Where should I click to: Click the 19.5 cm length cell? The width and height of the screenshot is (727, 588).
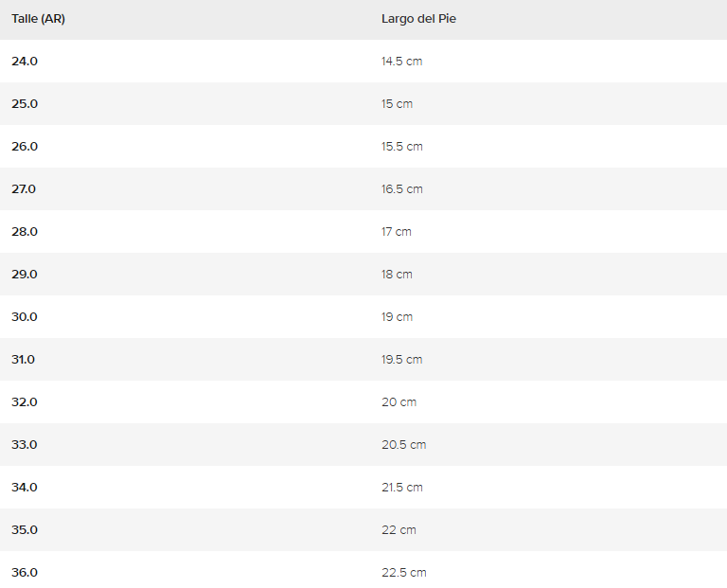[x=401, y=360]
